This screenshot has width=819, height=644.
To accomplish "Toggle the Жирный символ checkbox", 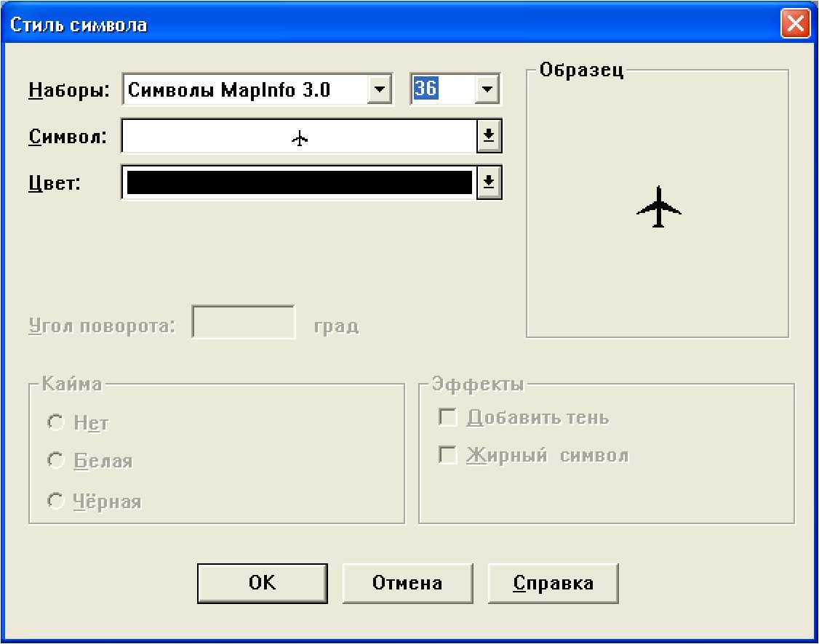I will 447,456.
